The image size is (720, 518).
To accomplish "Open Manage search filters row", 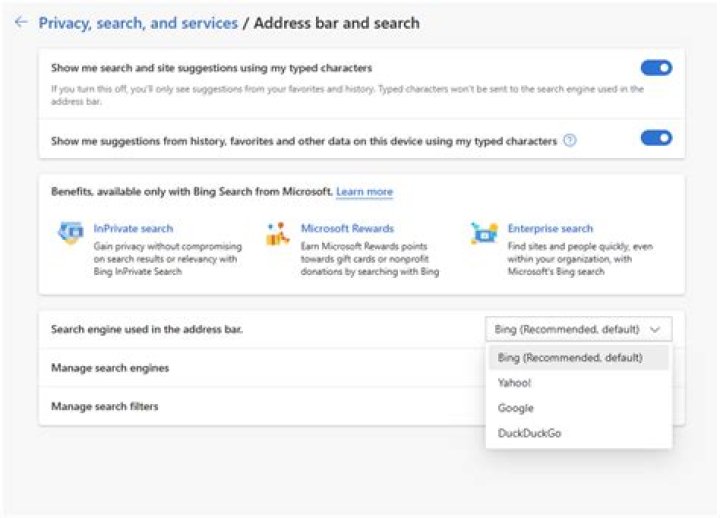I will (x=105, y=406).
